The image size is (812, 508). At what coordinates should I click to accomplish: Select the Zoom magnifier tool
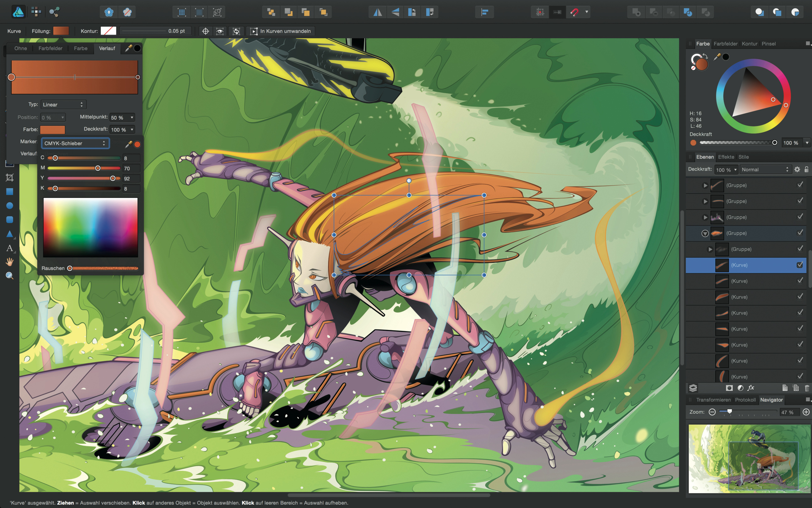point(9,276)
